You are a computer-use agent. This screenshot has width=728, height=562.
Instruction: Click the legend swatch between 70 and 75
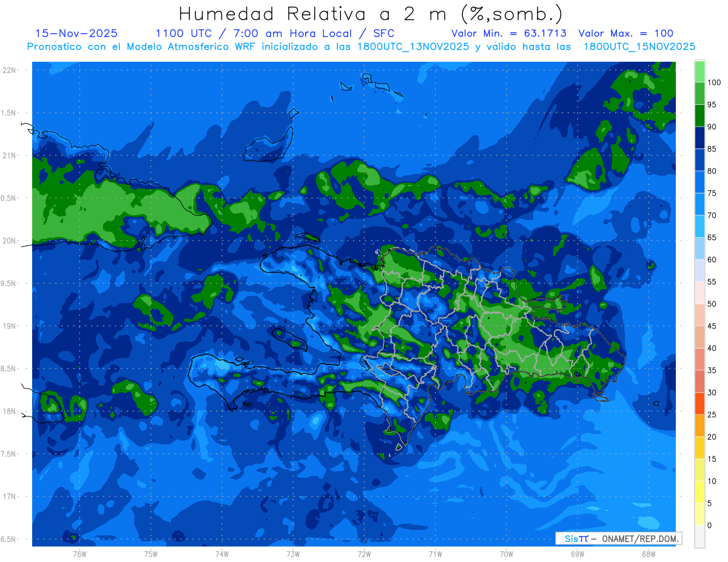[x=699, y=204]
